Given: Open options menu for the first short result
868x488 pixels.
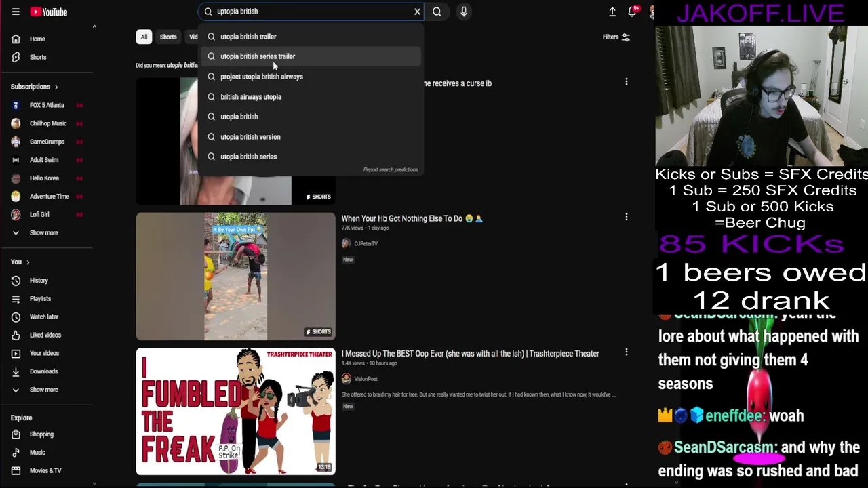Looking at the screenshot, I should pos(627,82).
